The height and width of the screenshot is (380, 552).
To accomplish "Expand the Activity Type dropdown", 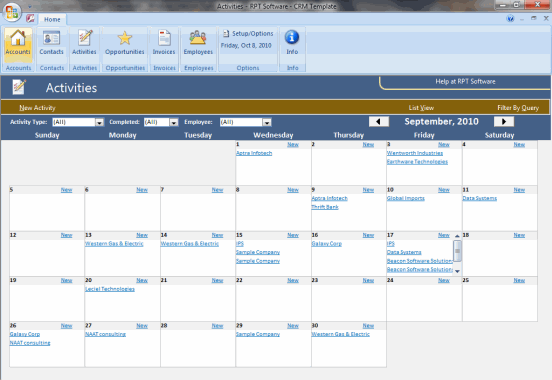I will [100, 122].
